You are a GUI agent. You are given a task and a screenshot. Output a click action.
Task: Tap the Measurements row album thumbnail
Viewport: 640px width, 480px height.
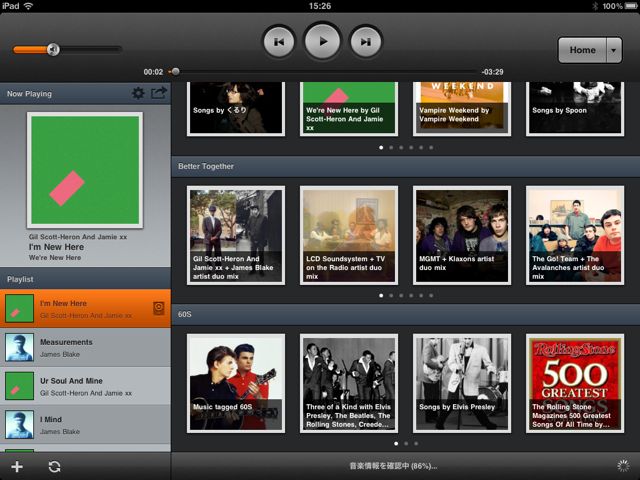click(x=19, y=348)
